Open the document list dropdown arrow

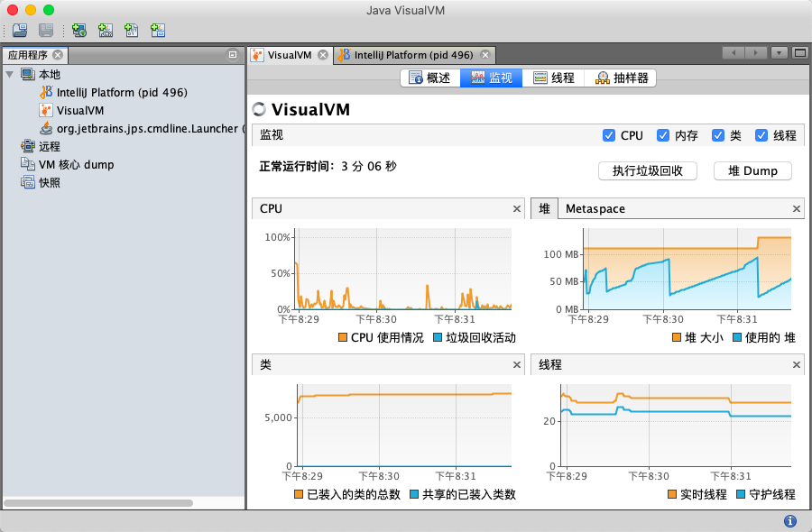click(780, 53)
